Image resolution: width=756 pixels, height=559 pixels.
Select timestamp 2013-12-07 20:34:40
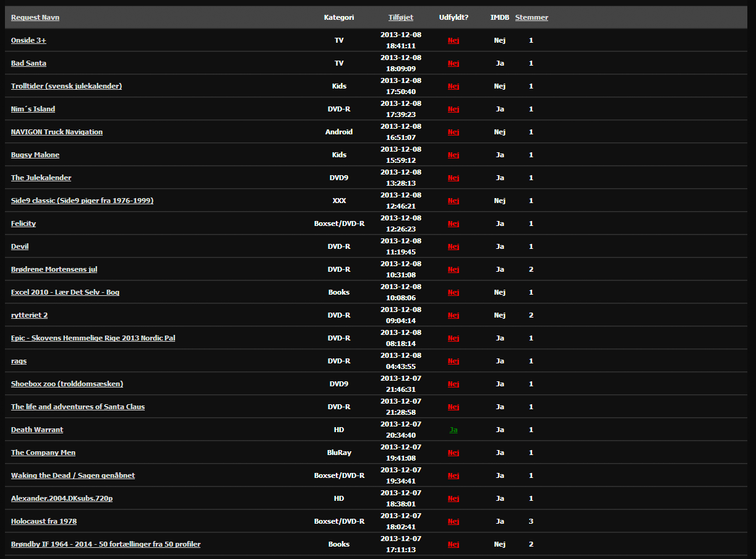(x=401, y=430)
